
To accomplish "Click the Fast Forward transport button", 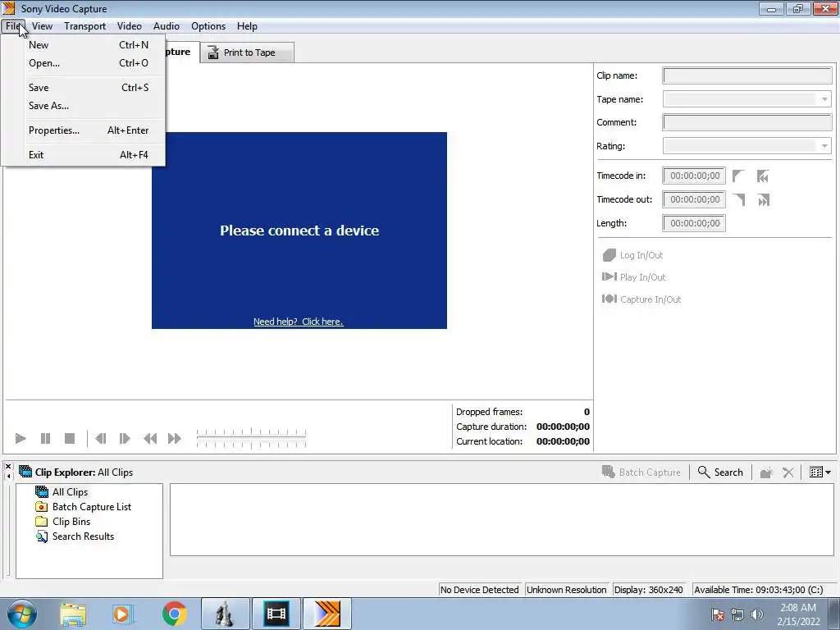I will click(x=175, y=439).
